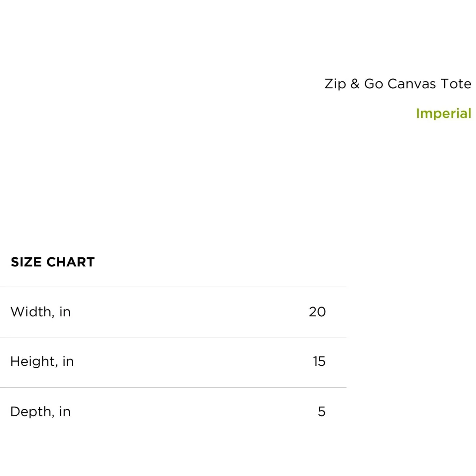Click the 'Depth, in' row label
Viewport: 476px width, 476px height.
pos(40,411)
